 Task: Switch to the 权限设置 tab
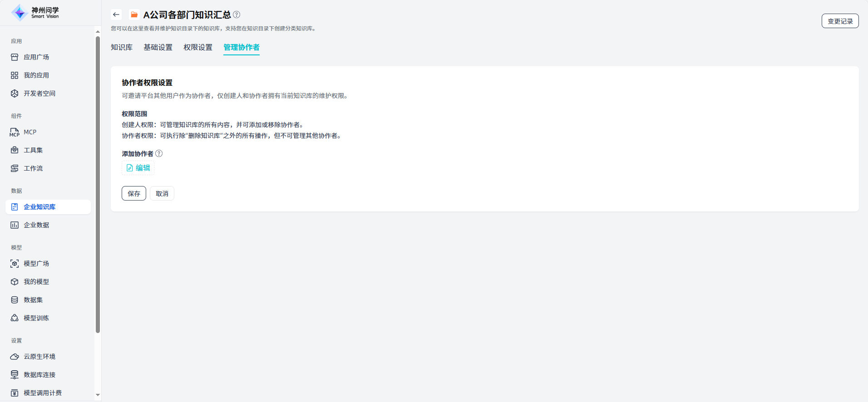(x=198, y=47)
